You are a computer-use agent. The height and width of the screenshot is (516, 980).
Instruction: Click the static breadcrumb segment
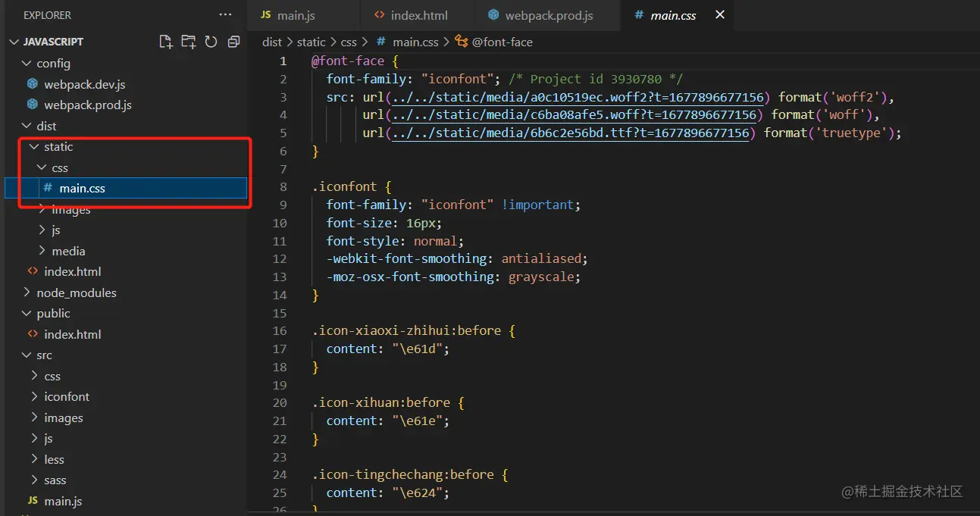coord(311,42)
